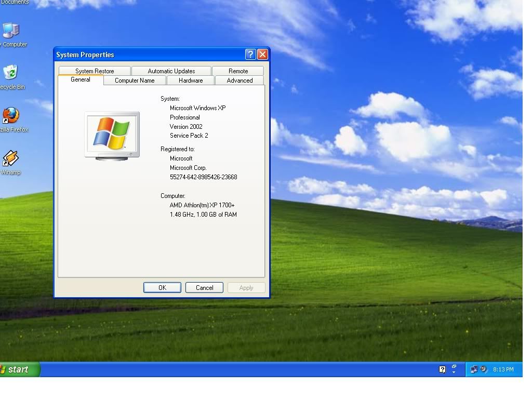This screenshot has width=532, height=399.
Task: Click the "Service Pack 2" text
Action: 189,136
